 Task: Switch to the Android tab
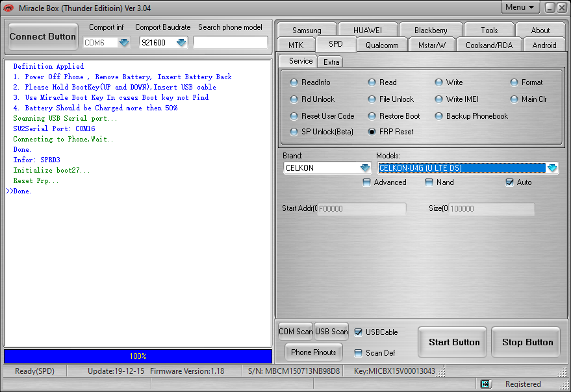[544, 45]
